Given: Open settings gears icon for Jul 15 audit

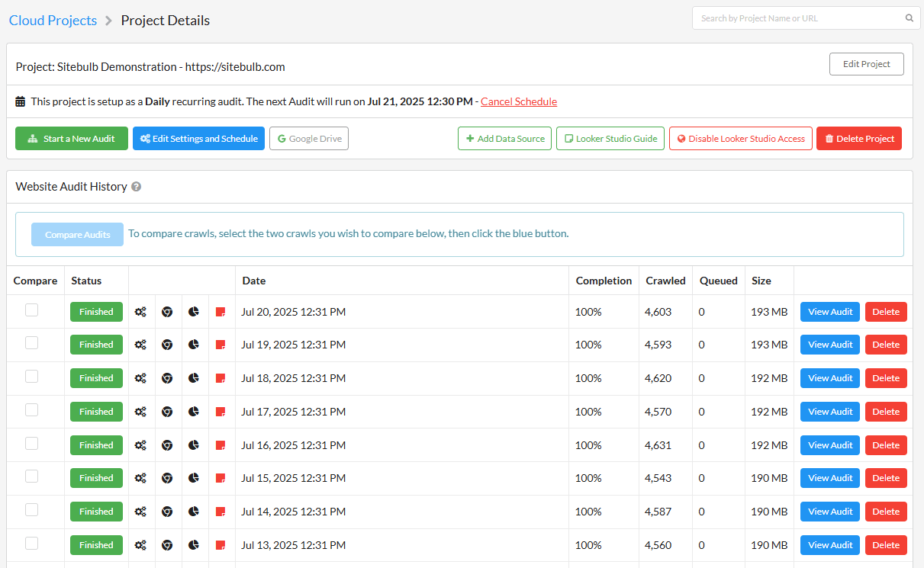Looking at the screenshot, I should tap(140, 478).
